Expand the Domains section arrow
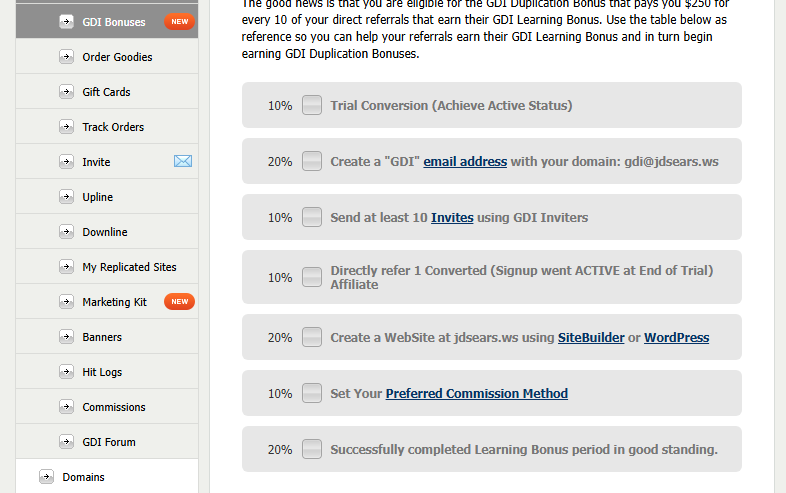The width and height of the screenshot is (786, 493). point(46,477)
